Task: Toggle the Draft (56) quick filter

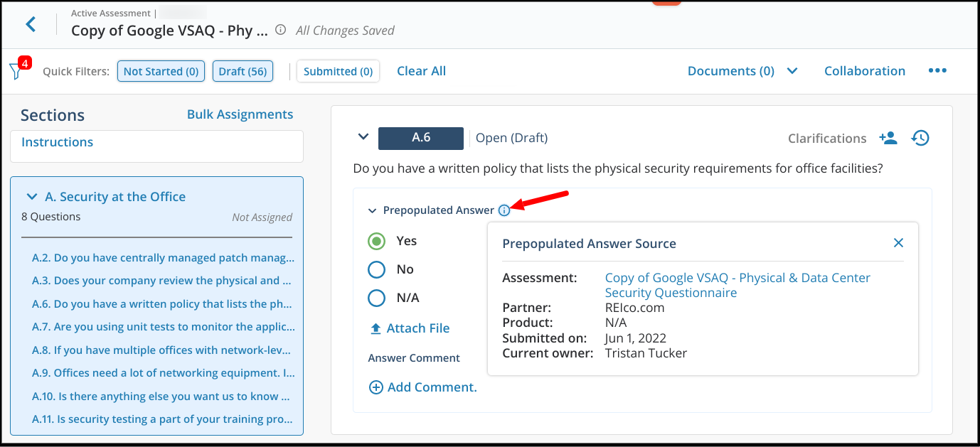Action: pos(243,70)
